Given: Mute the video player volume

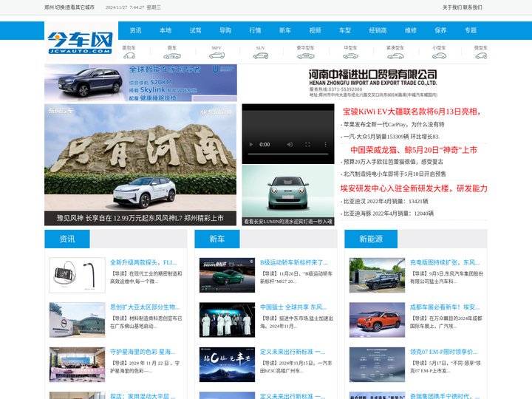Looking at the screenshot, I should pos(290,145).
